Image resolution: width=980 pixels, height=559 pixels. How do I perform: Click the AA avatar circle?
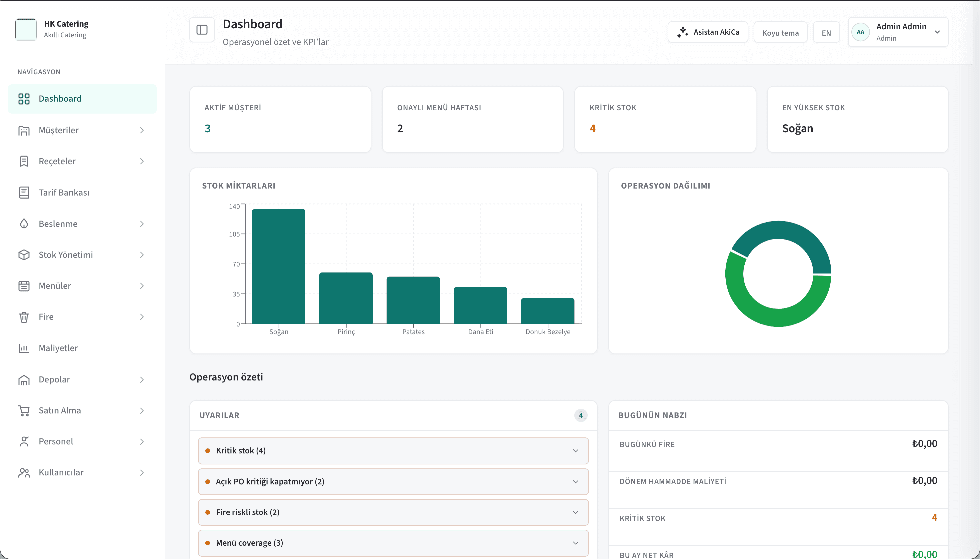(860, 32)
